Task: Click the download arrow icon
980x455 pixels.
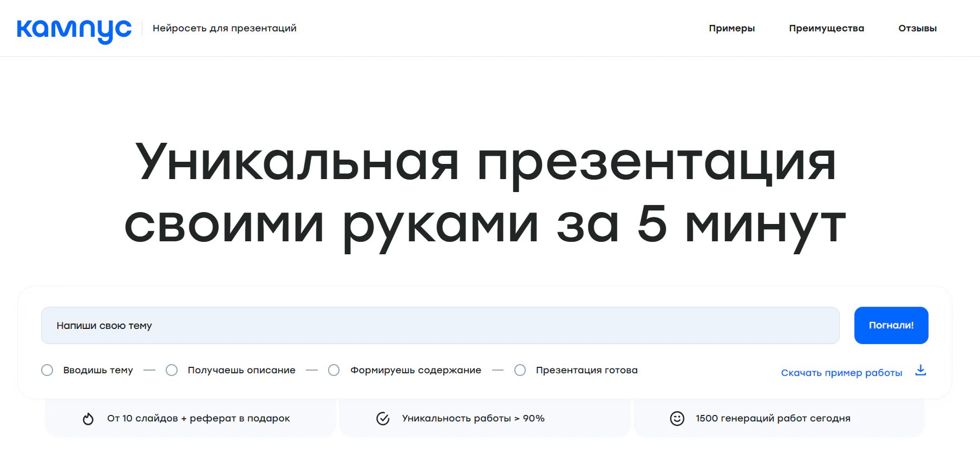Action: pyautogui.click(x=920, y=371)
